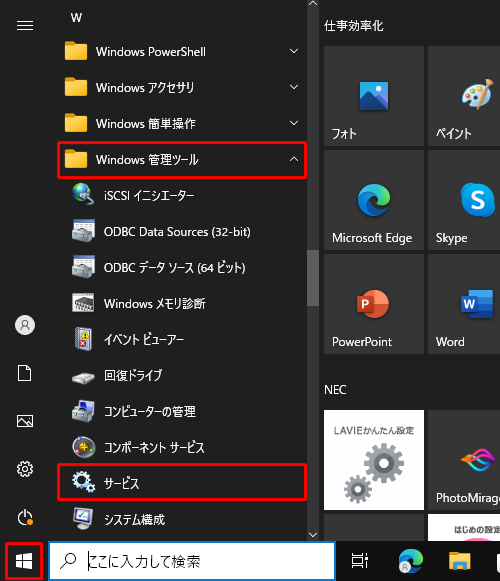The image size is (500, 581).
Task: Open the user account icon
Action: [x=25, y=325]
